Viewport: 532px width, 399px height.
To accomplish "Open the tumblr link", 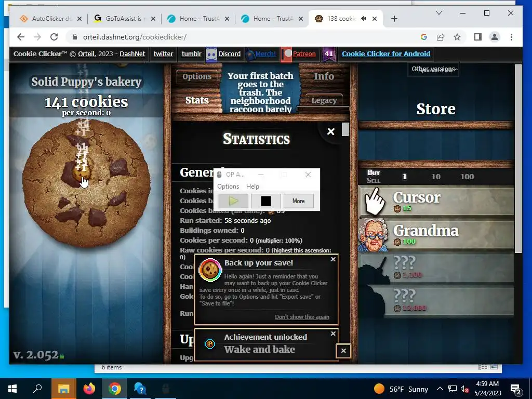I will coord(191,54).
